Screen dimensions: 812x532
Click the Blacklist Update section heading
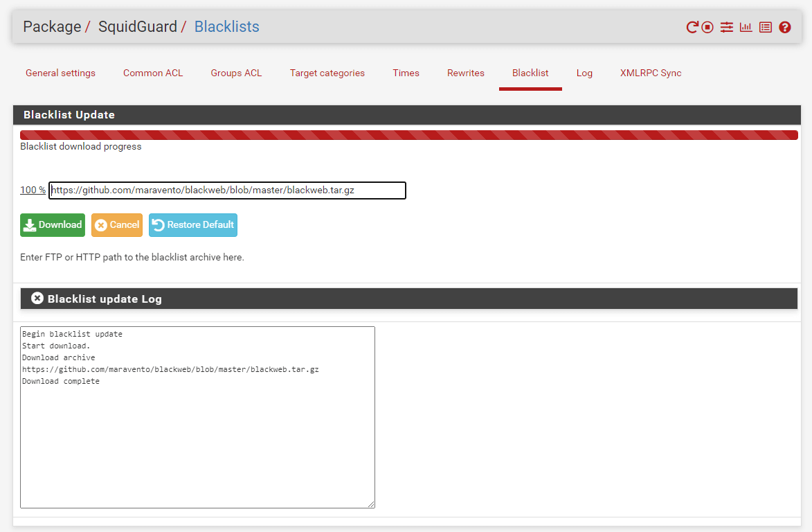69,115
